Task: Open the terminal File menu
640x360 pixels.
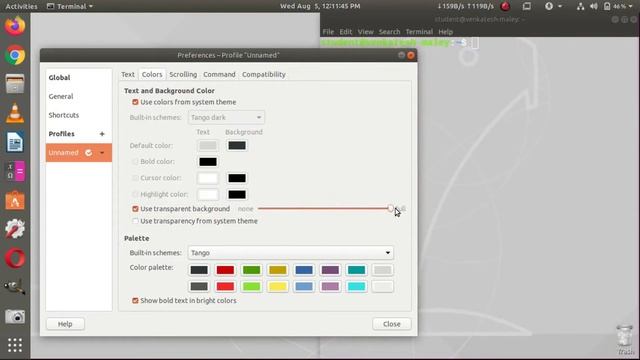Action: (328, 31)
